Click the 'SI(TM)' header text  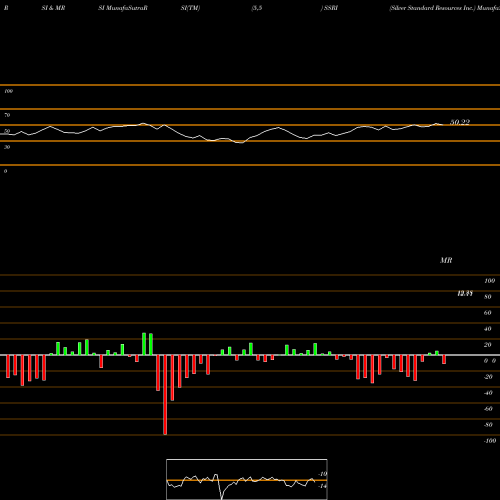(190, 8)
